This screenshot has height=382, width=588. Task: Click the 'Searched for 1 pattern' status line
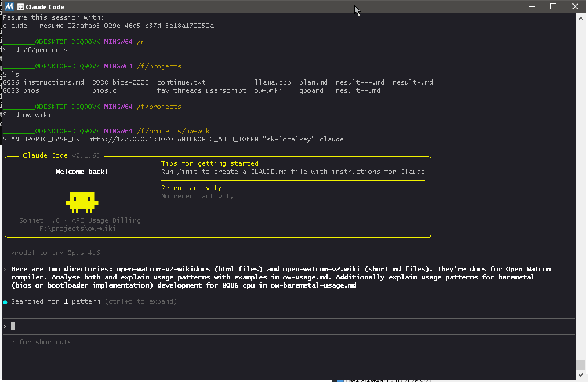click(94, 301)
